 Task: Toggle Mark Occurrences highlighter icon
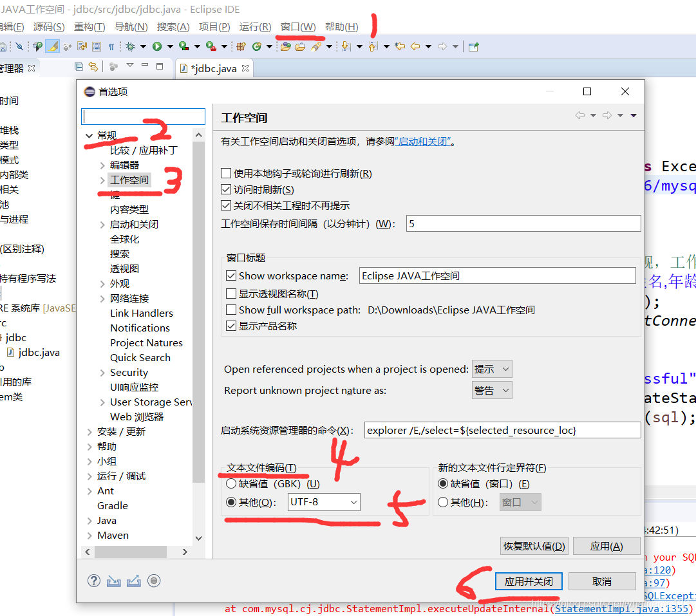[x=53, y=46]
